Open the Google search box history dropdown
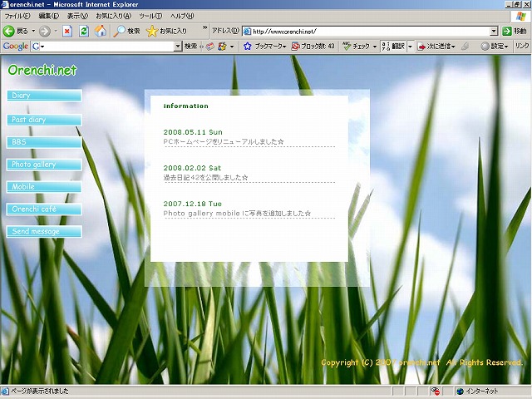The width and height of the screenshot is (532, 399). 178,47
